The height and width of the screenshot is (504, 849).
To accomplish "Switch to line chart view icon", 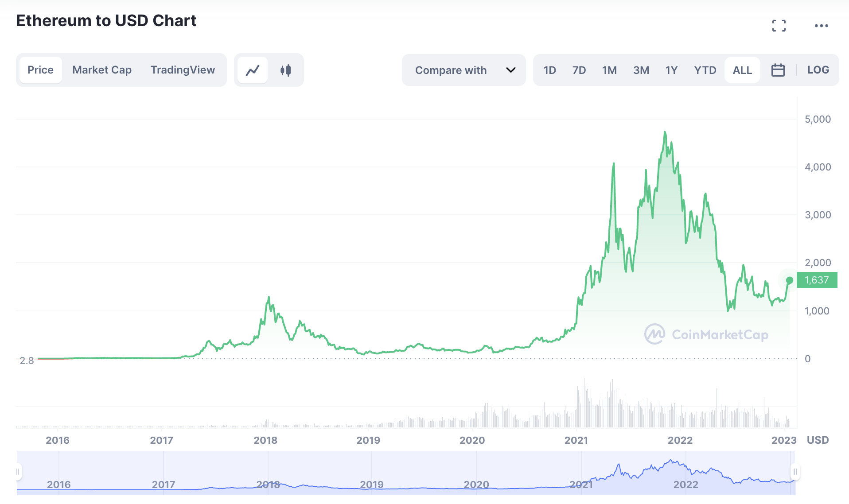I will (253, 70).
